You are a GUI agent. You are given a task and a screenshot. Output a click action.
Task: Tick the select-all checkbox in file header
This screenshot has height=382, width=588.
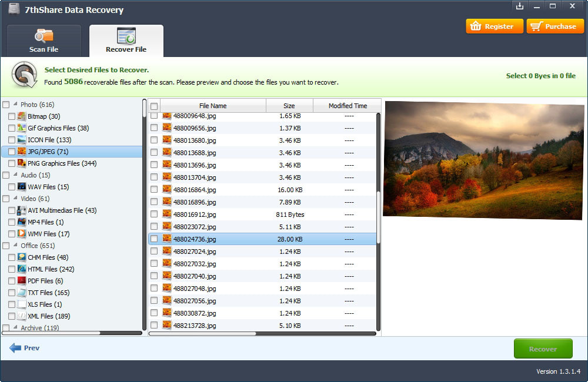pyautogui.click(x=154, y=106)
